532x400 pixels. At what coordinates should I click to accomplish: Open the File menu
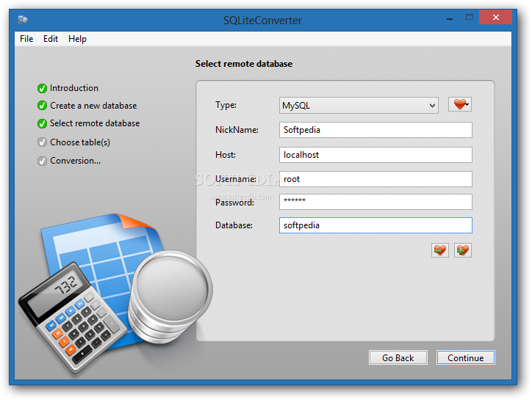pyautogui.click(x=26, y=39)
